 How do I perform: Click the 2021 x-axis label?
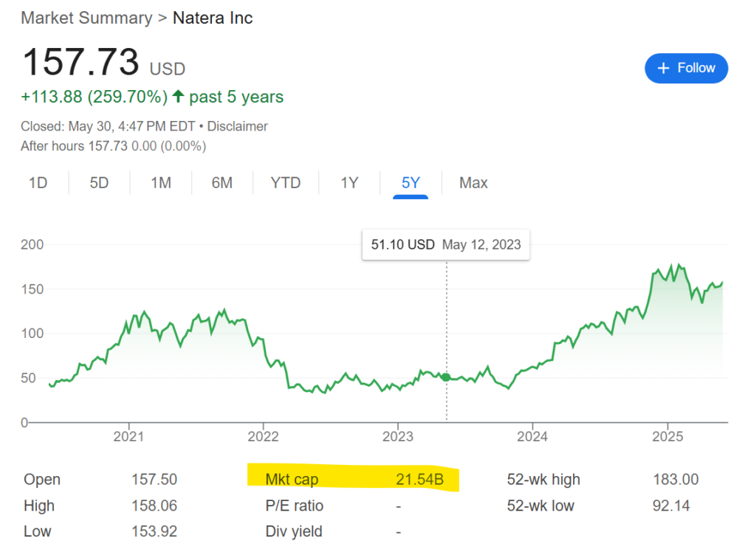tap(128, 436)
